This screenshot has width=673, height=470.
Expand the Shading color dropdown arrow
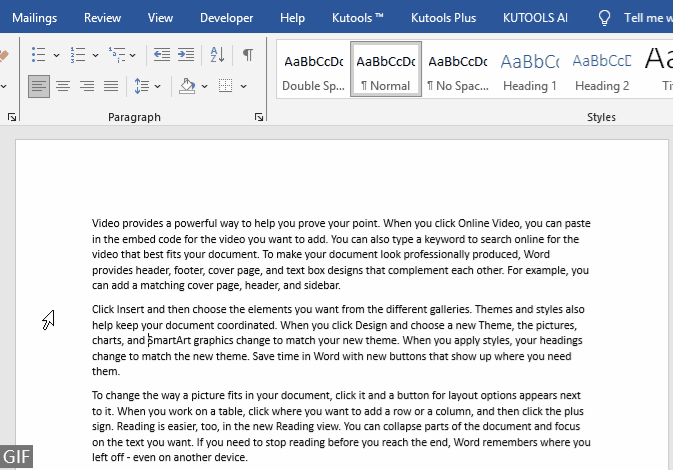tap(204, 86)
